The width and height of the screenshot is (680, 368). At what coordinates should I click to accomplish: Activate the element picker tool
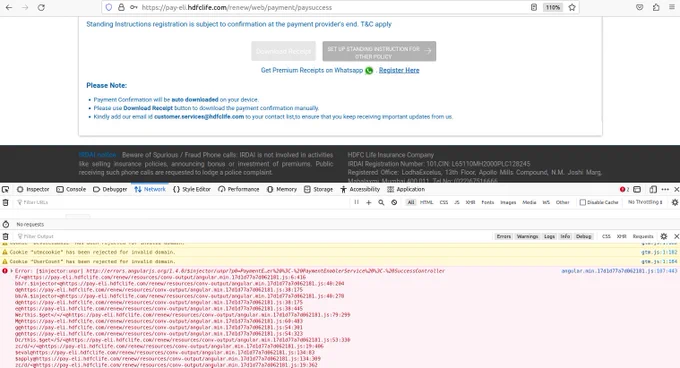click(x=6, y=189)
